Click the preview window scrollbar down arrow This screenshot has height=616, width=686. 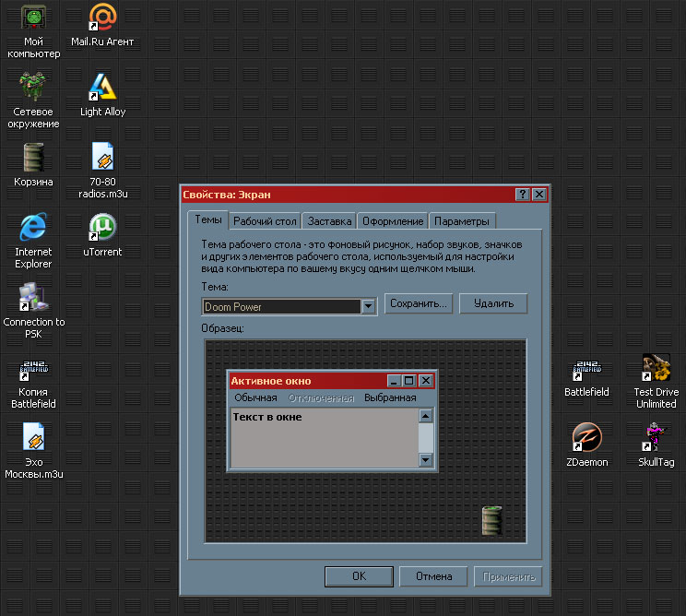[426, 458]
